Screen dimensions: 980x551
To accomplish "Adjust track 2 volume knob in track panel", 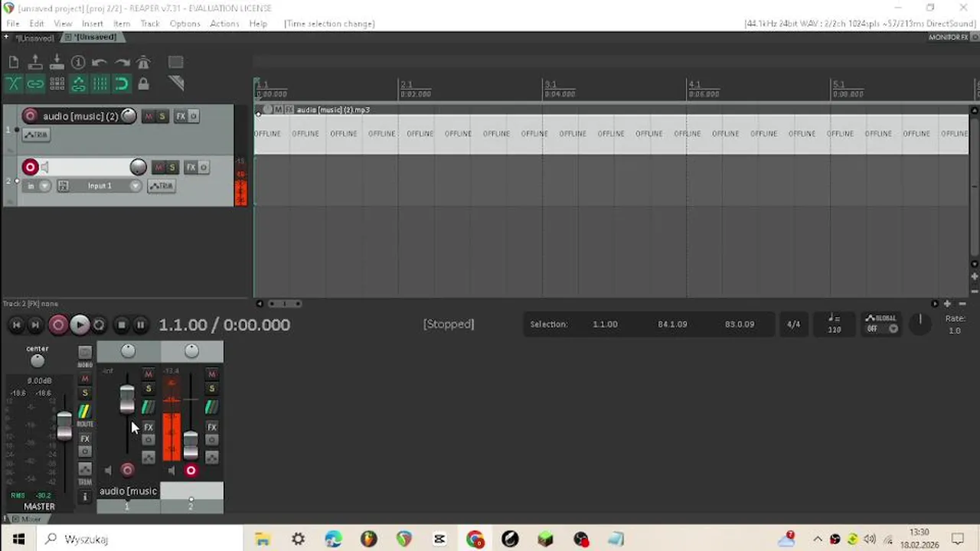I will click(138, 167).
